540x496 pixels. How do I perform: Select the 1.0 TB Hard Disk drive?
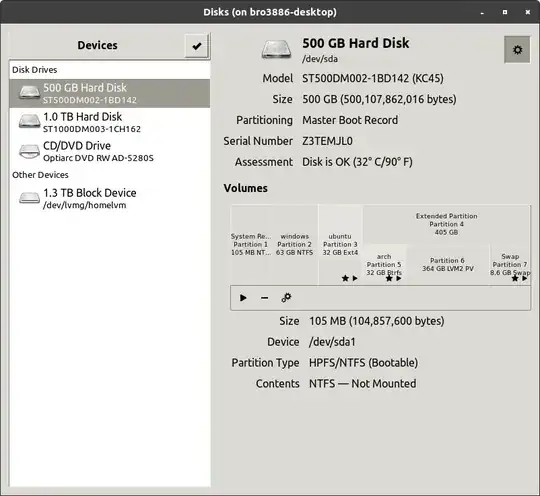coord(110,122)
